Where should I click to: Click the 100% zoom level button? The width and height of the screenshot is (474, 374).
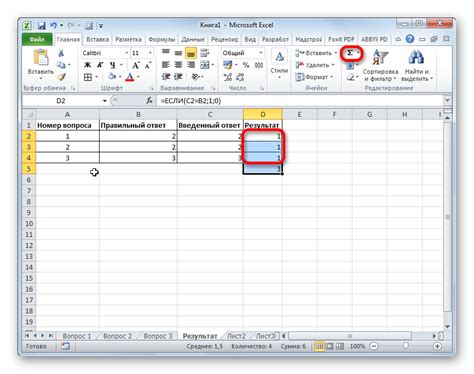pyautogui.click(x=357, y=347)
